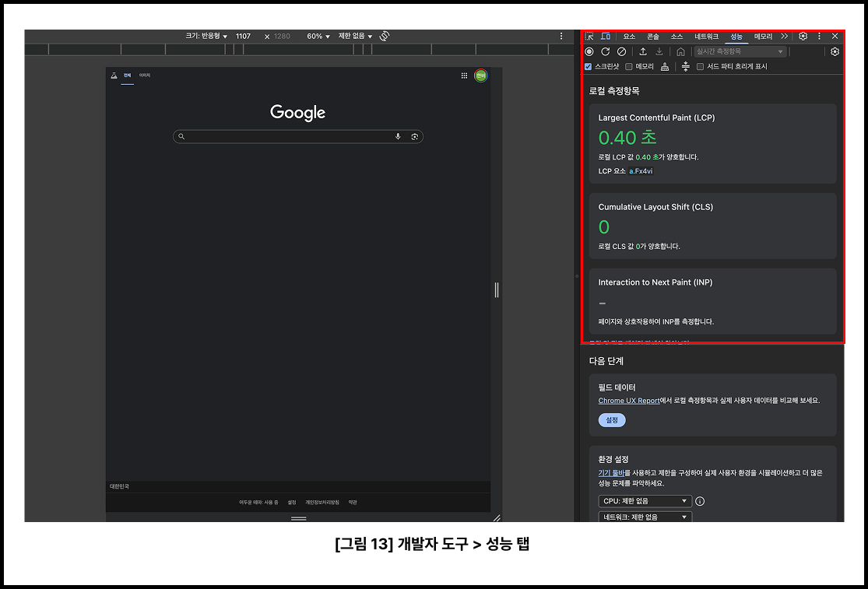Click the LCP element a.Fx4vi link
Screen dimensions: 868x589
click(641, 171)
